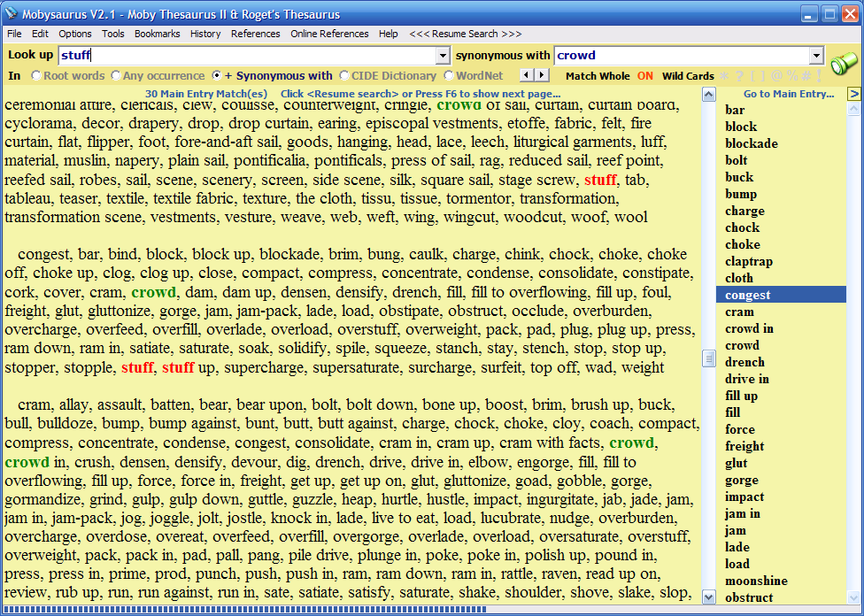The height and width of the screenshot is (616, 864).
Task: Select 'cram' in the main entry list
Action: [x=739, y=312]
